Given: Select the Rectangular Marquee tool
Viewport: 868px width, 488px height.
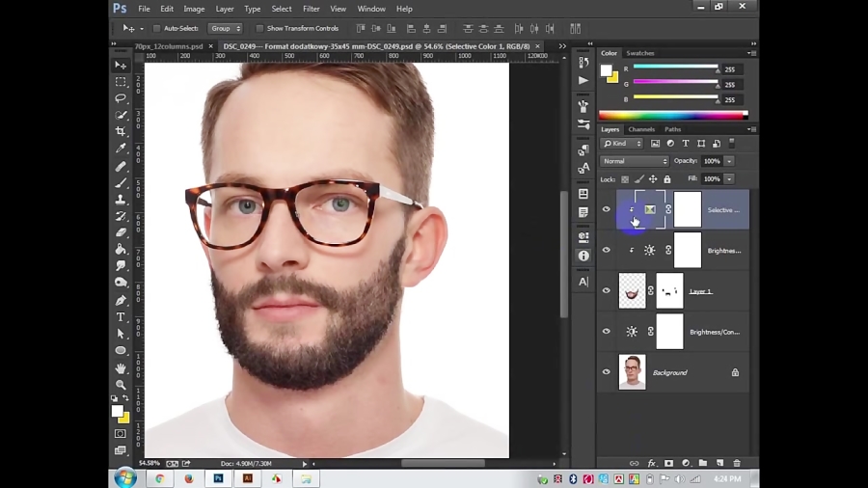Looking at the screenshot, I should (121, 82).
